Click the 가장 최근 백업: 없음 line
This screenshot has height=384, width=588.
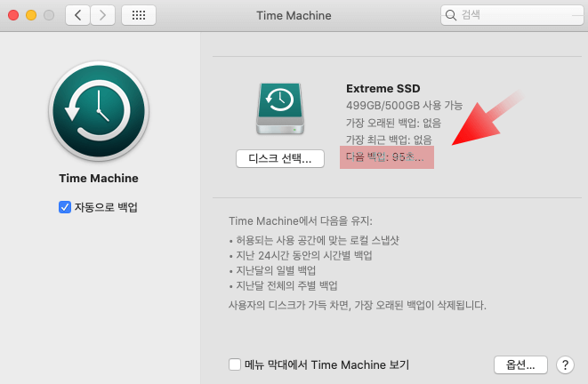(389, 140)
